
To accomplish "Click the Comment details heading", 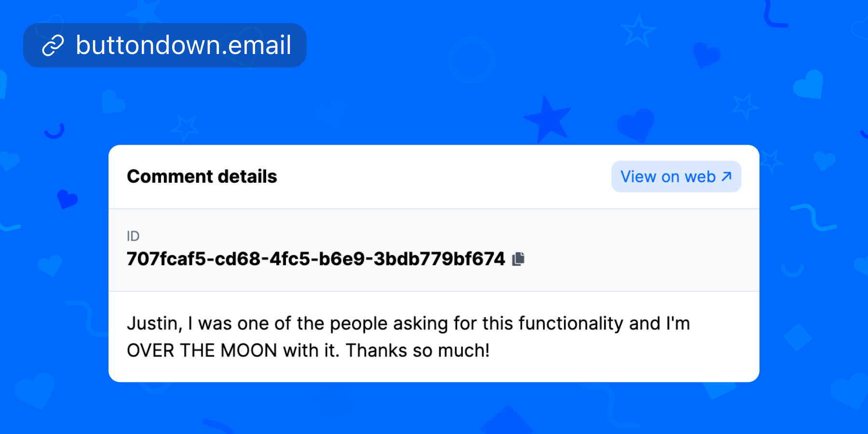I will tap(202, 176).
